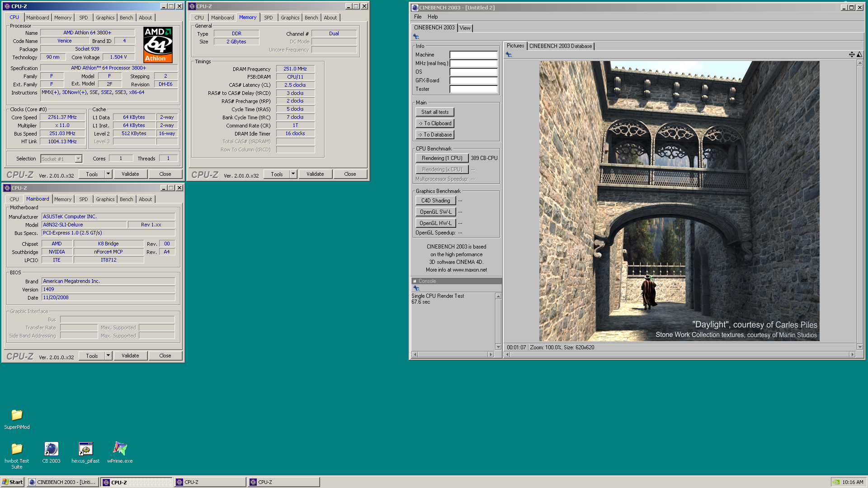Select the hexus_pifast desktop icon
Image resolution: width=868 pixels, height=488 pixels.
[x=85, y=449]
